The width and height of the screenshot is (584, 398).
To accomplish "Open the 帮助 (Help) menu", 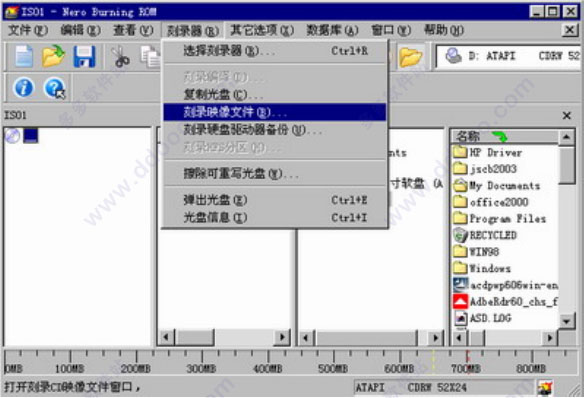I will tap(444, 30).
